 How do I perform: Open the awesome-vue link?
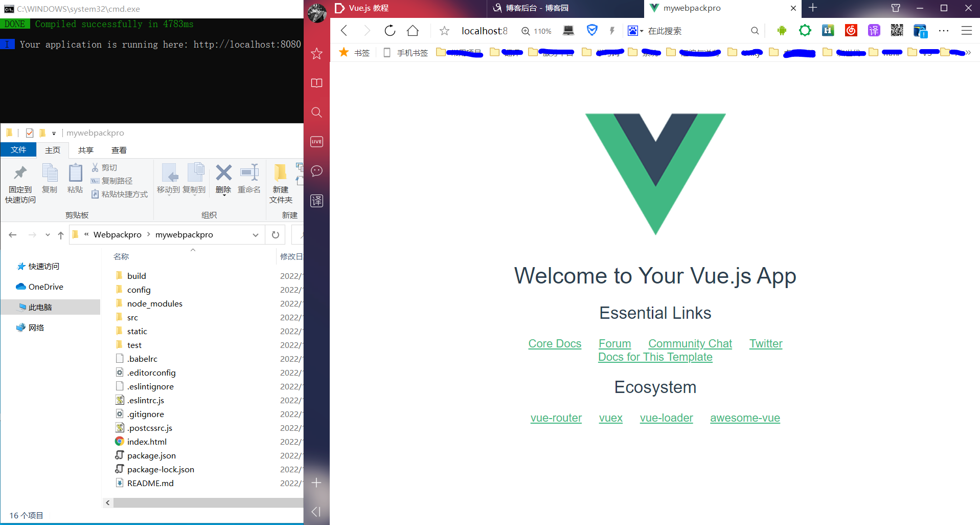(745, 418)
